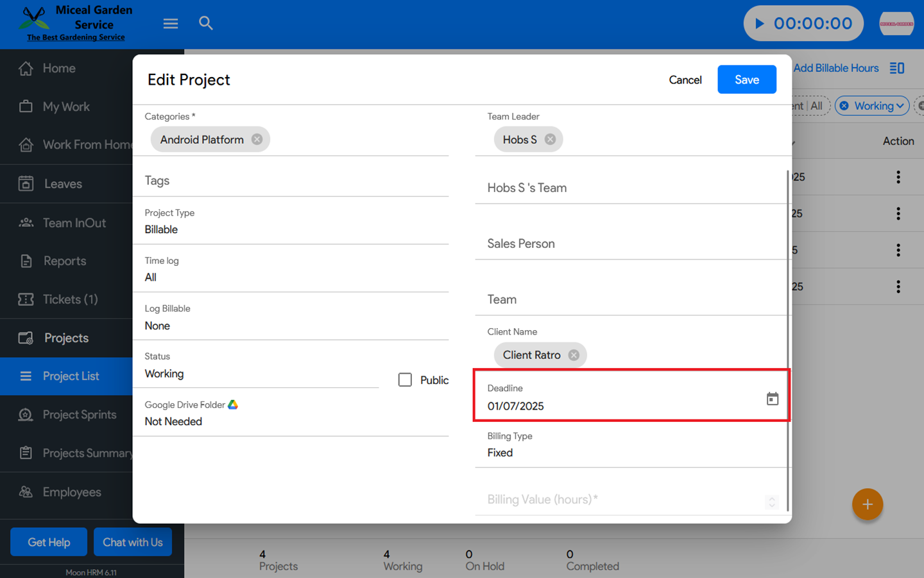Go to Project Sprints in sidebar
The height and width of the screenshot is (578, 924).
pyautogui.click(x=79, y=415)
